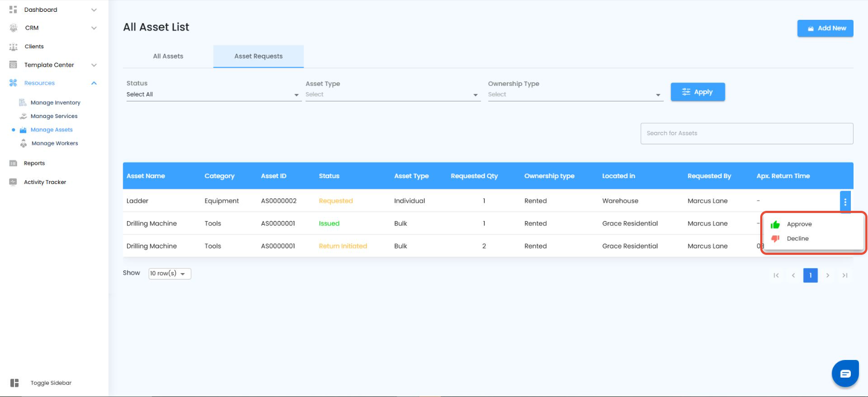Go to next page arrow in pagination
Screen dimensions: 868x397
828,275
